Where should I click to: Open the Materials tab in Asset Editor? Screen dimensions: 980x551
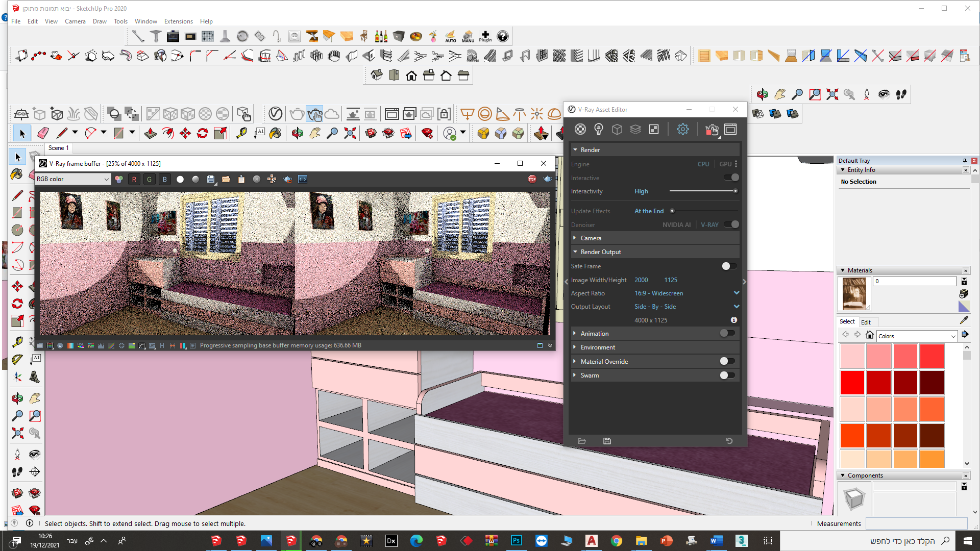[580, 130]
